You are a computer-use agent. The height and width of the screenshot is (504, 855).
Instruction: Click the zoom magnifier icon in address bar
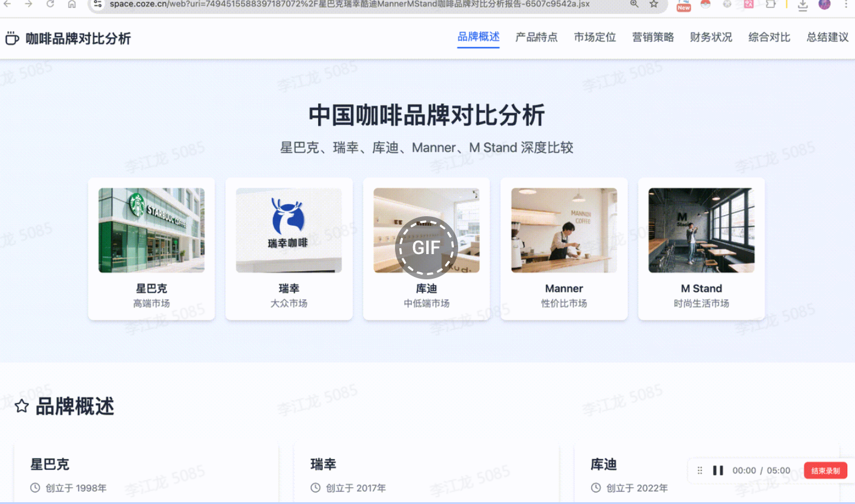click(634, 4)
